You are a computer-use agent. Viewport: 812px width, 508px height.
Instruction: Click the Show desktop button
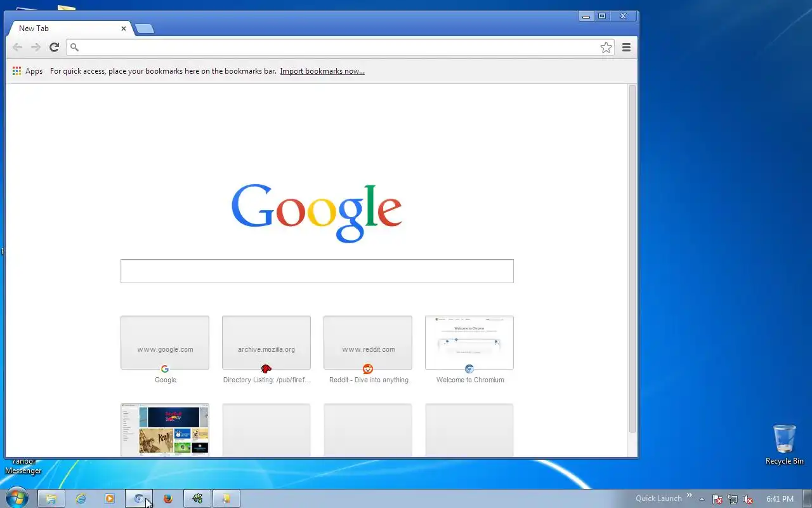pyautogui.click(x=808, y=498)
